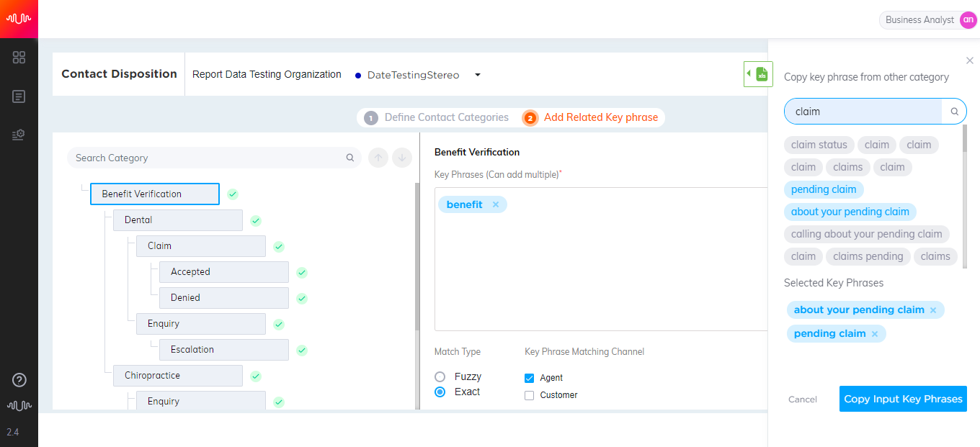This screenshot has height=447, width=980.
Task: Select Chiropractice category
Action: (178, 376)
